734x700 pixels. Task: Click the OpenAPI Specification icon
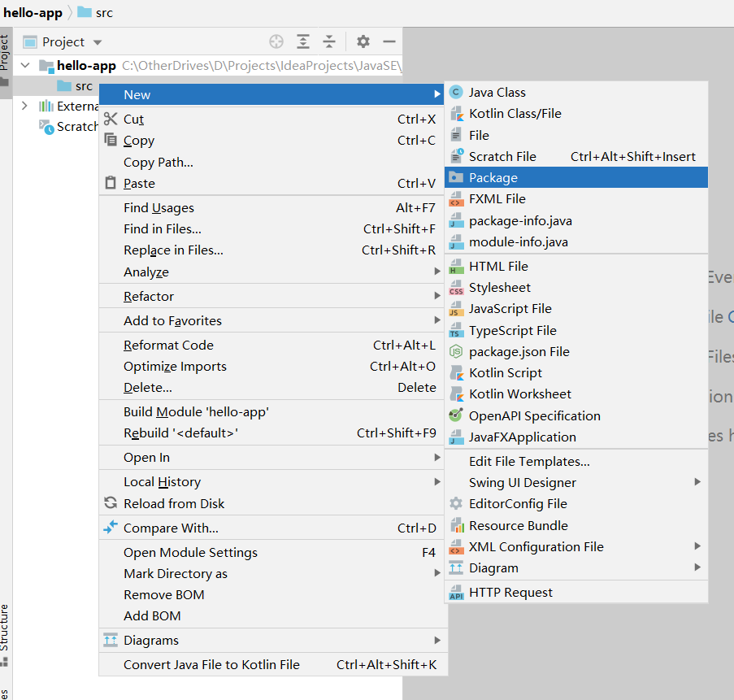456,415
